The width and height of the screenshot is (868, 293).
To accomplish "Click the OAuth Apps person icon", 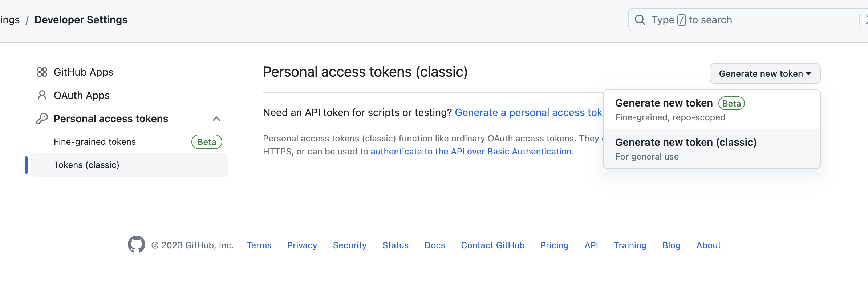I will point(42,95).
